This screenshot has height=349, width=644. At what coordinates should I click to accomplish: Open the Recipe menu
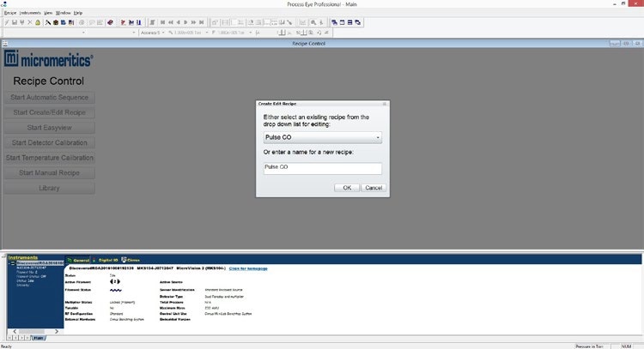[x=10, y=13]
